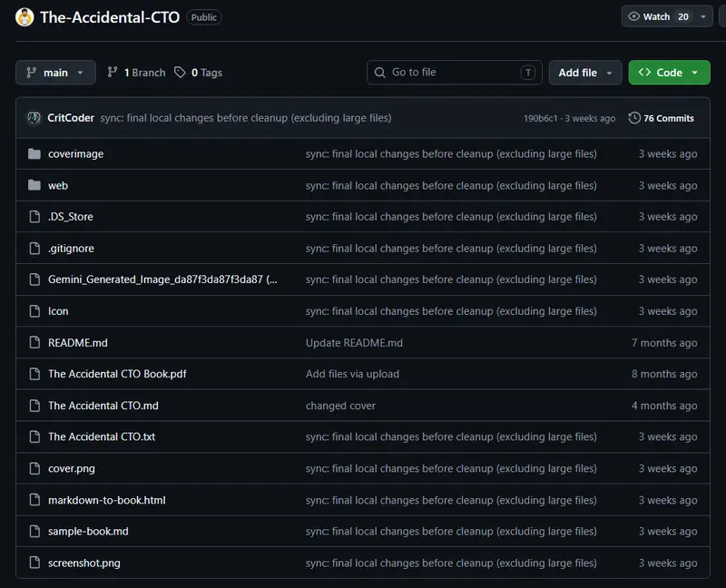Open The Accidental CTO.txt file

pyautogui.click(x=102, y=437)
